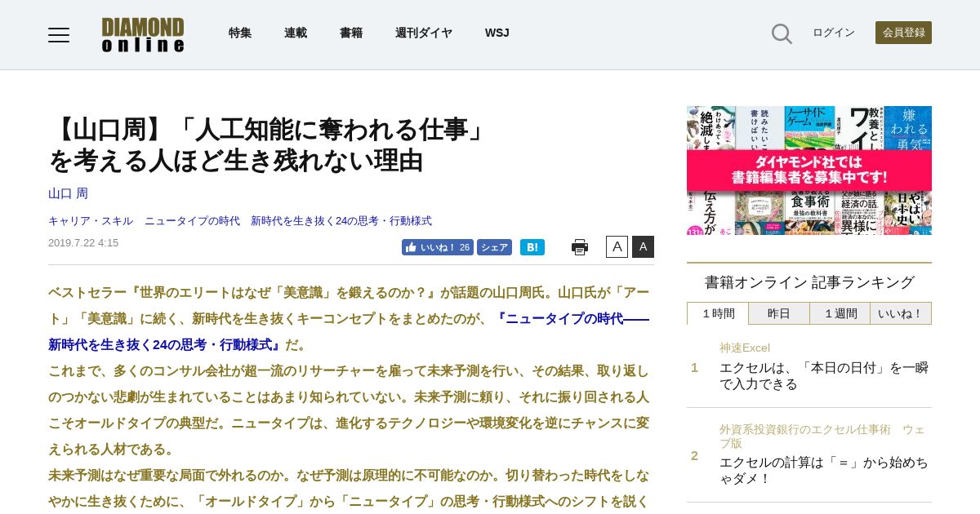Read エクセルの計算は「＝」から始めちゃダメ！ article
The height and width of the screenshot is (514, 980).
coord(824,471)
